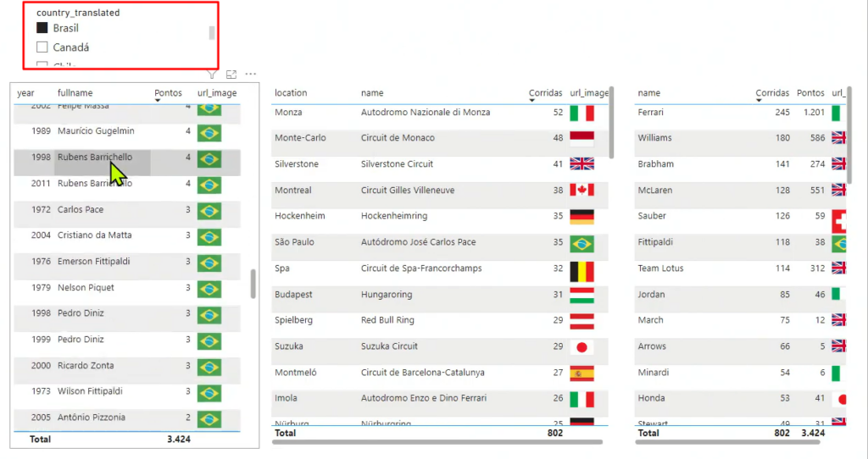The image size is (868, 459).
Task: Check the Canadá checkbox in the slicer
Action: (x=42, y=47)
